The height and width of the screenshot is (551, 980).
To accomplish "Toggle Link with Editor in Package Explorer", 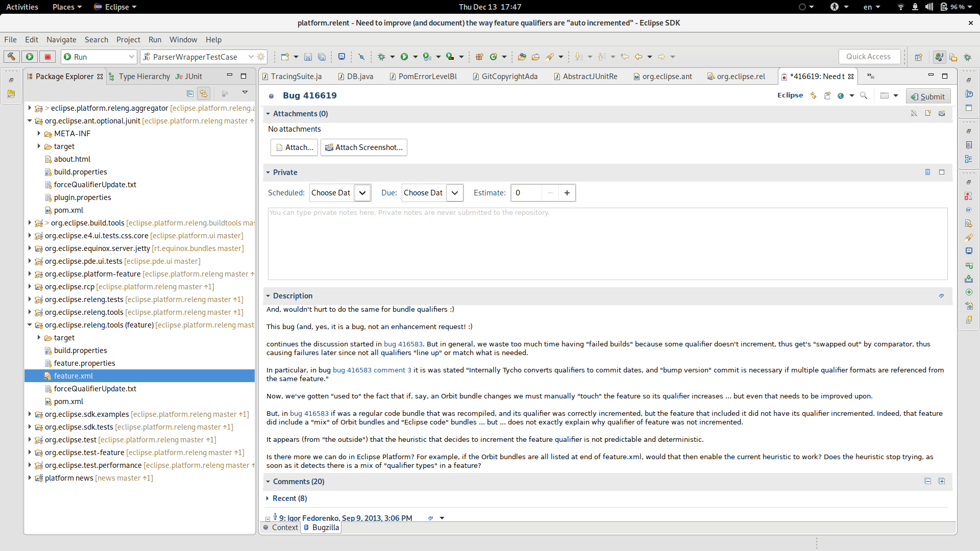I will coord(204,93).
